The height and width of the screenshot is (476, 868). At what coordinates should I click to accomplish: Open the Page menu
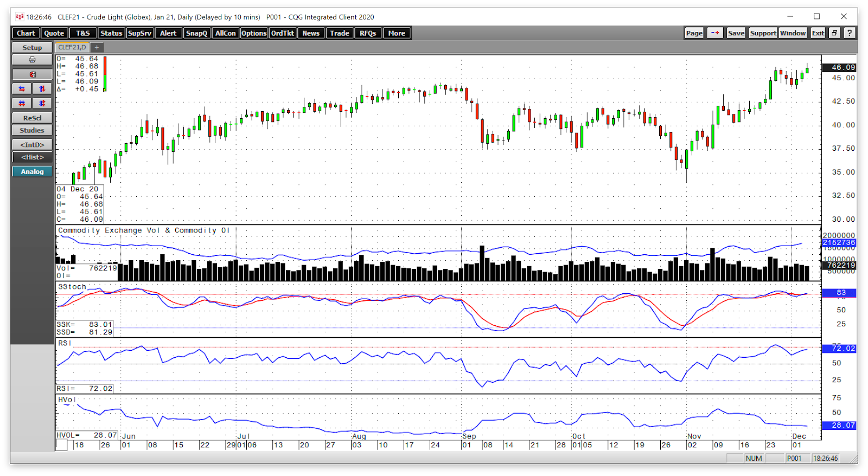694,33
